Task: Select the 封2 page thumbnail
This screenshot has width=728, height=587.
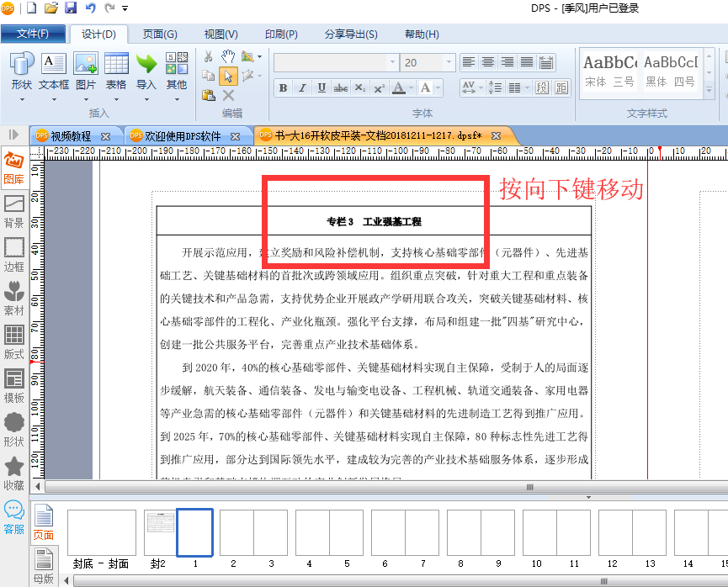Action: click(160, 532)
